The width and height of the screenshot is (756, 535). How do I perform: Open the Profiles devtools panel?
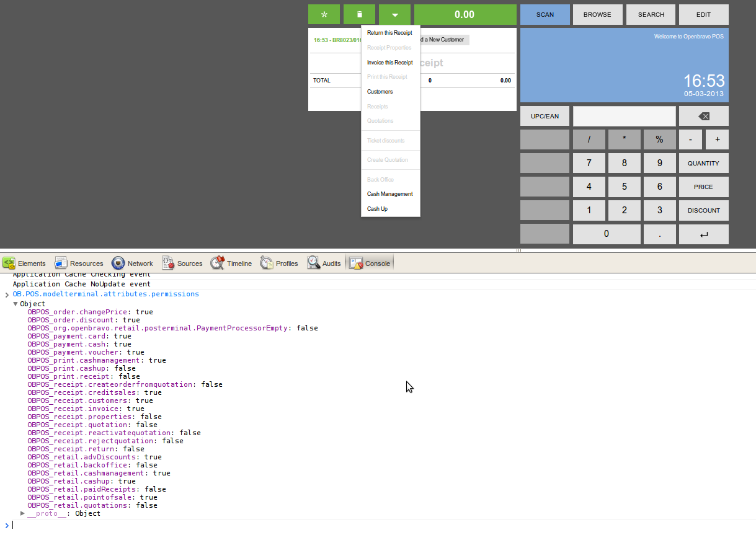279,263
